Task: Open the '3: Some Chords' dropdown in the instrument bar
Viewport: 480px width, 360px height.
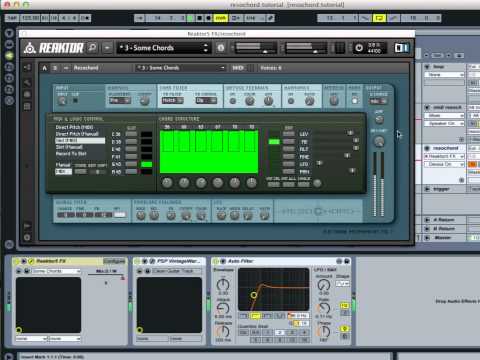Action: coord(181,68)
